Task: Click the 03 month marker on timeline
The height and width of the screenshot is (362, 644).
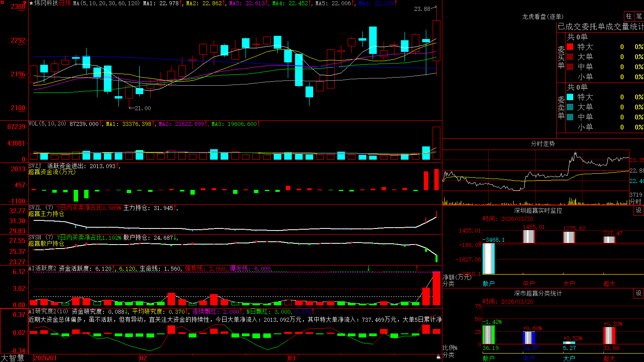Action: pyautogui.click(x=292, y=358)
